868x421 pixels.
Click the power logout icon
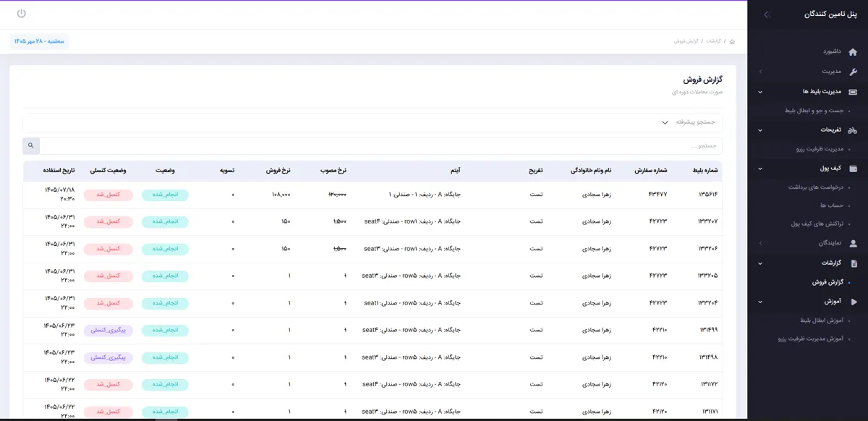[x=21, y=14]
